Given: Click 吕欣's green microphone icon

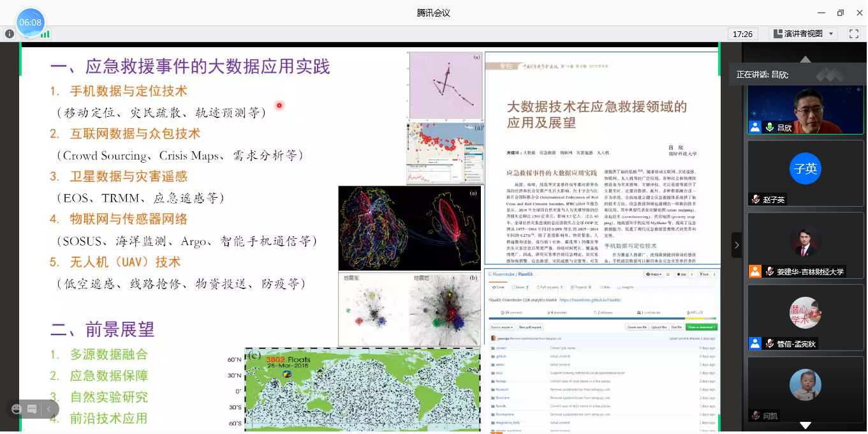Looking at the screenshot, I should [x=769, y=127].
